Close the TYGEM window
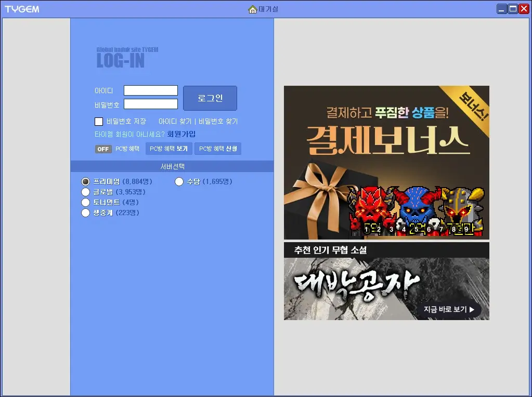Viewport: 532px width, 397px height. [x=524, y=9]
